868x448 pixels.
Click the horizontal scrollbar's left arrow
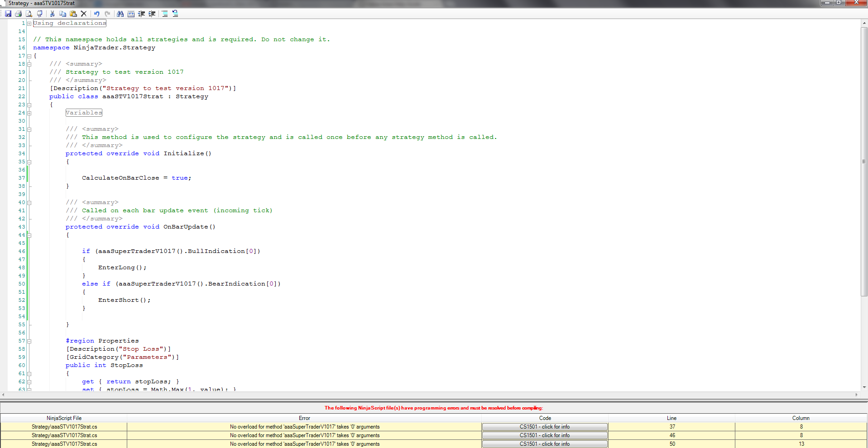point(4,395)
